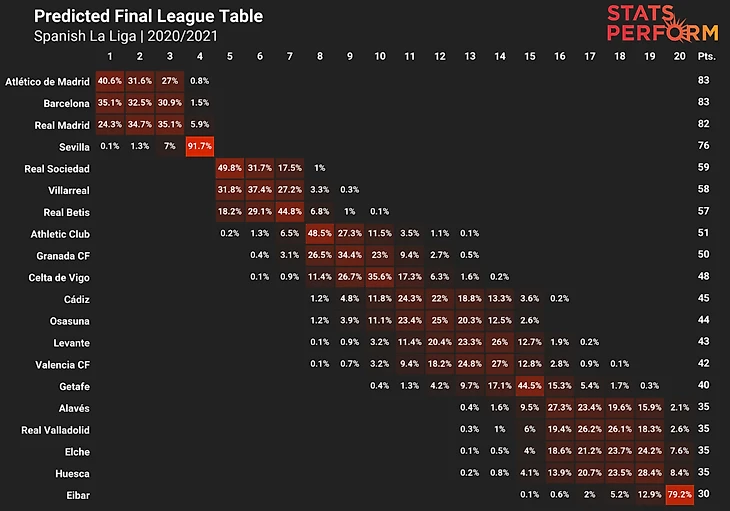Click Real Sociedad's 49.8% cell
730x511 pixels.
tap(230, 169)
